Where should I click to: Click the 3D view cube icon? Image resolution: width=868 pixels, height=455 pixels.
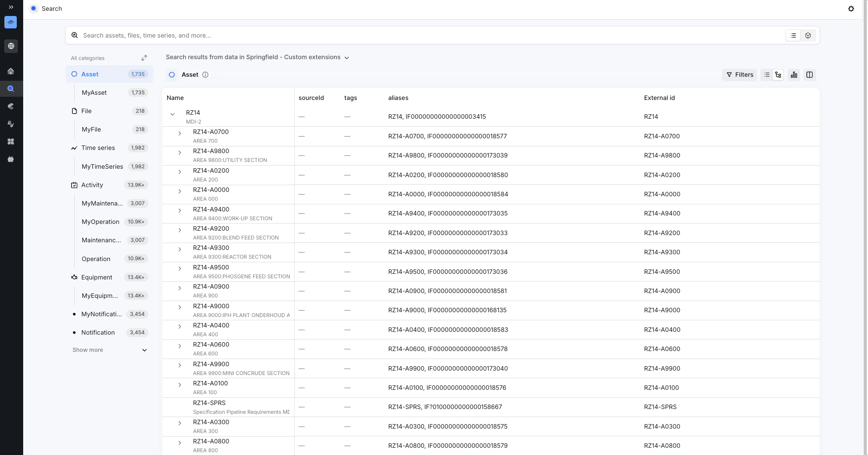point(808,36)
